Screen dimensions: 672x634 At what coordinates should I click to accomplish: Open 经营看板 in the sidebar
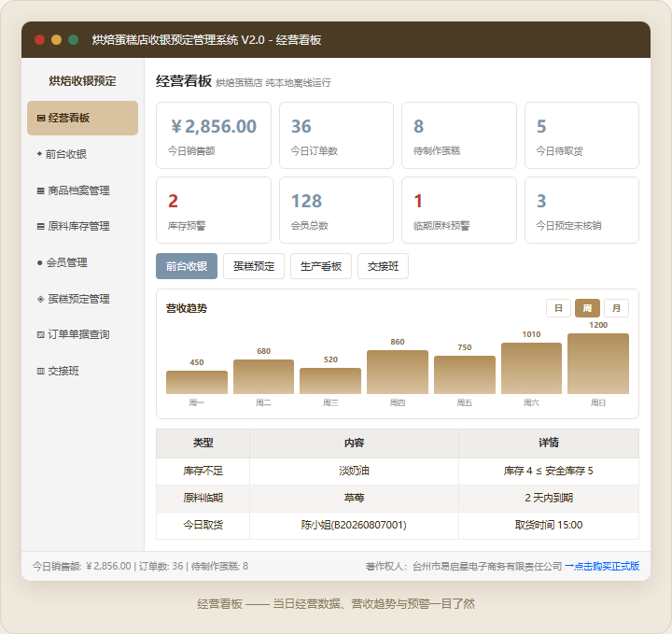[x=82, y=118]
